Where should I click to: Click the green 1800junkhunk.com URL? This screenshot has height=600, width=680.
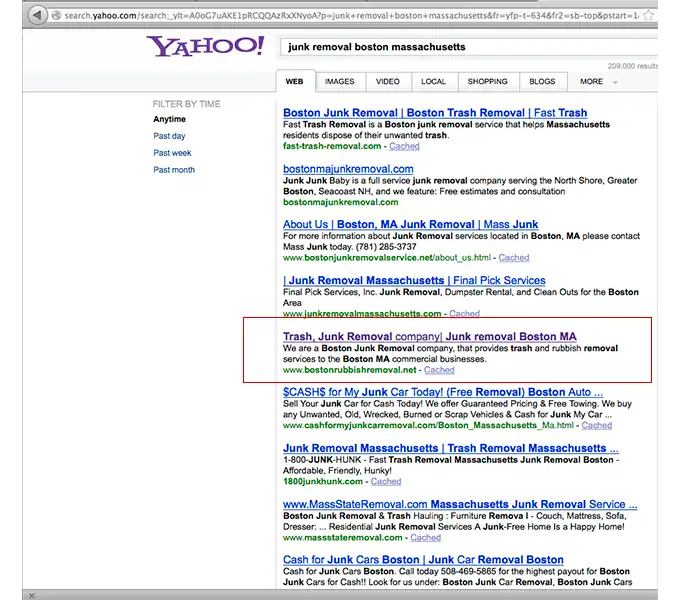tap(323, 481)
